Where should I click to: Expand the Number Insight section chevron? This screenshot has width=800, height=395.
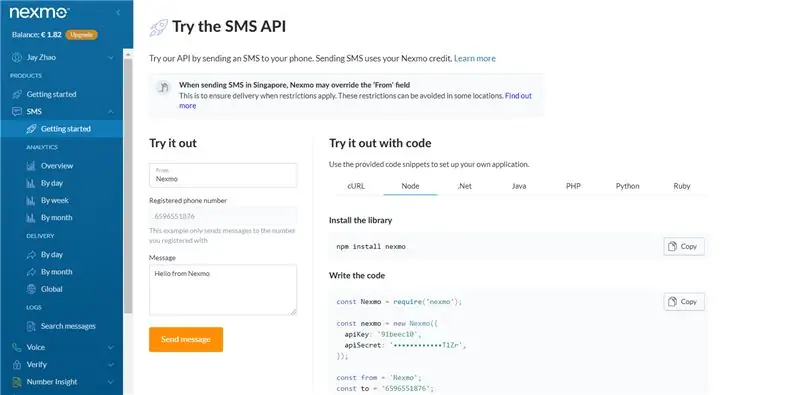tap(111, 382)
